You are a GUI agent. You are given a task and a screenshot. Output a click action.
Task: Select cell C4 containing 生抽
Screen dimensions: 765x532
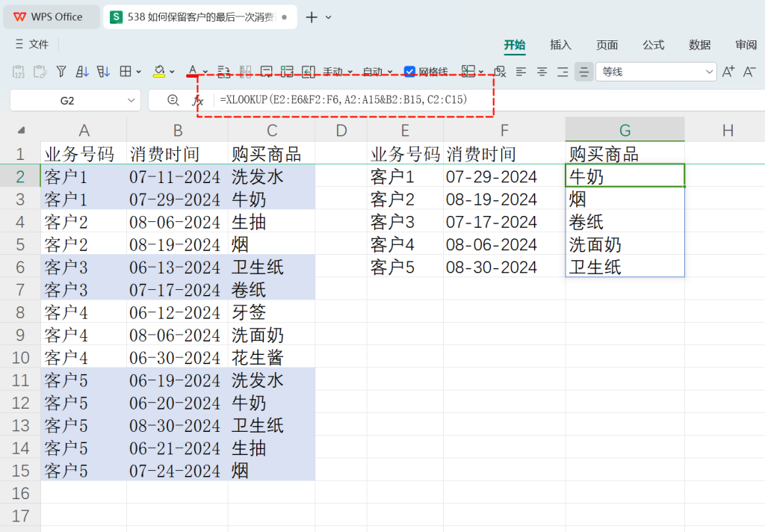[271, 222]
